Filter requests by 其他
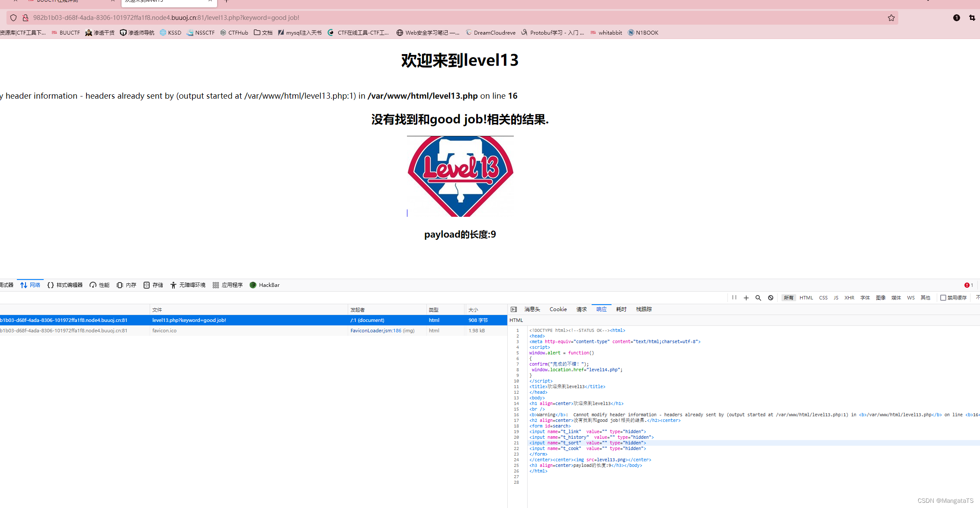The height and width of the screenshot is (508, 980). 926,298
